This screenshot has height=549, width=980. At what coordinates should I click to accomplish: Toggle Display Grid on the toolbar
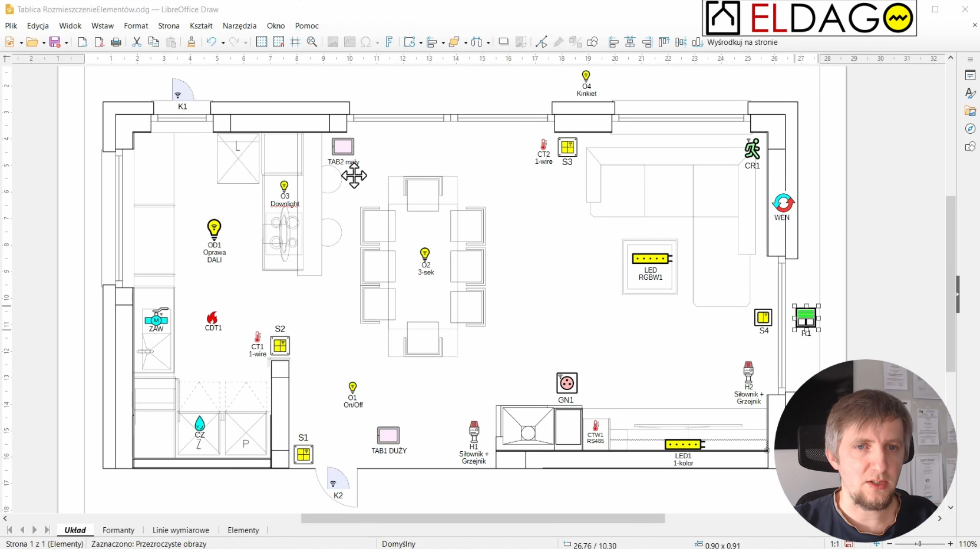(262, 42)
